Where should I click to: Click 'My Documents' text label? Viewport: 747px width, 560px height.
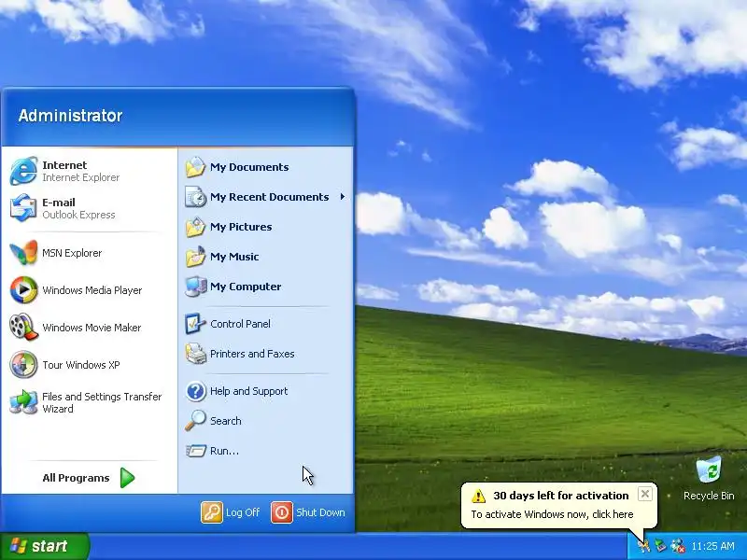249,167
